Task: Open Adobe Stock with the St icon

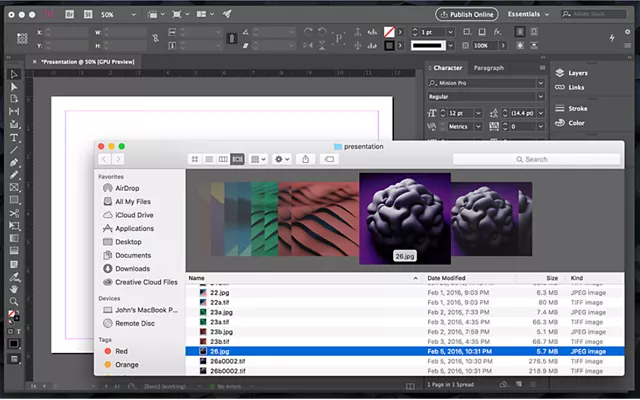Action: coord(89,16)
